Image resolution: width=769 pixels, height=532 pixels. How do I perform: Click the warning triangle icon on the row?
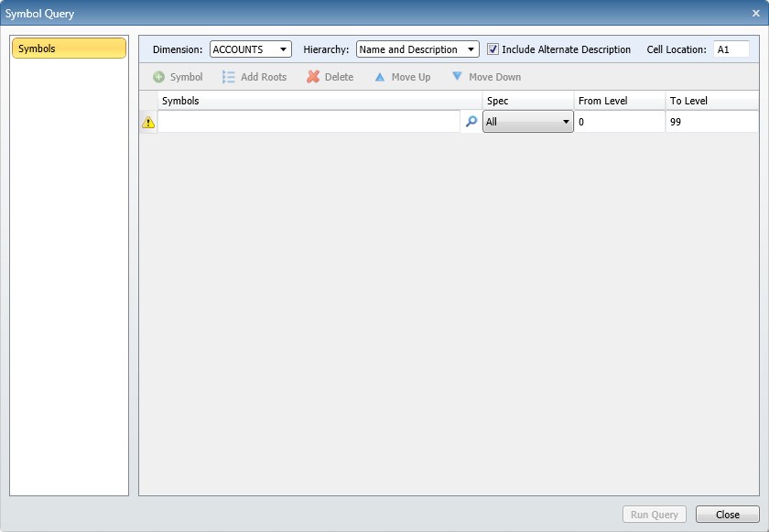point(148,120)
